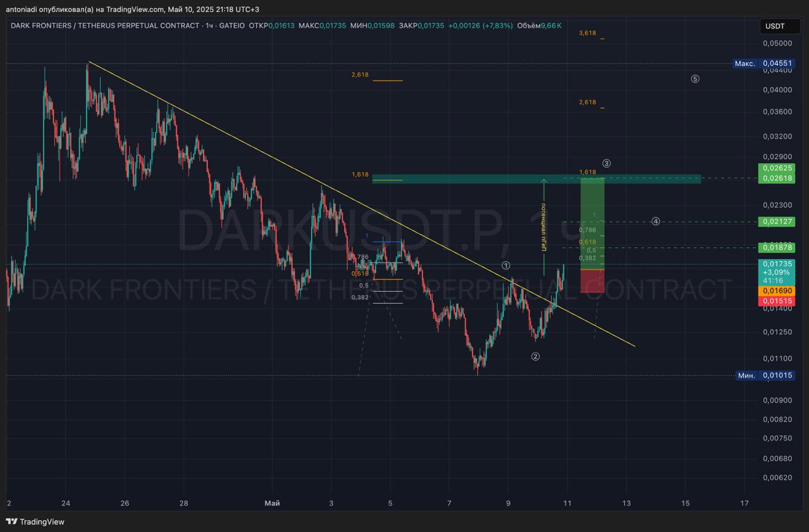Click the Мин. 0,01015 price label
This screenshot has width=809, height=532.
[x=765, y=375]
